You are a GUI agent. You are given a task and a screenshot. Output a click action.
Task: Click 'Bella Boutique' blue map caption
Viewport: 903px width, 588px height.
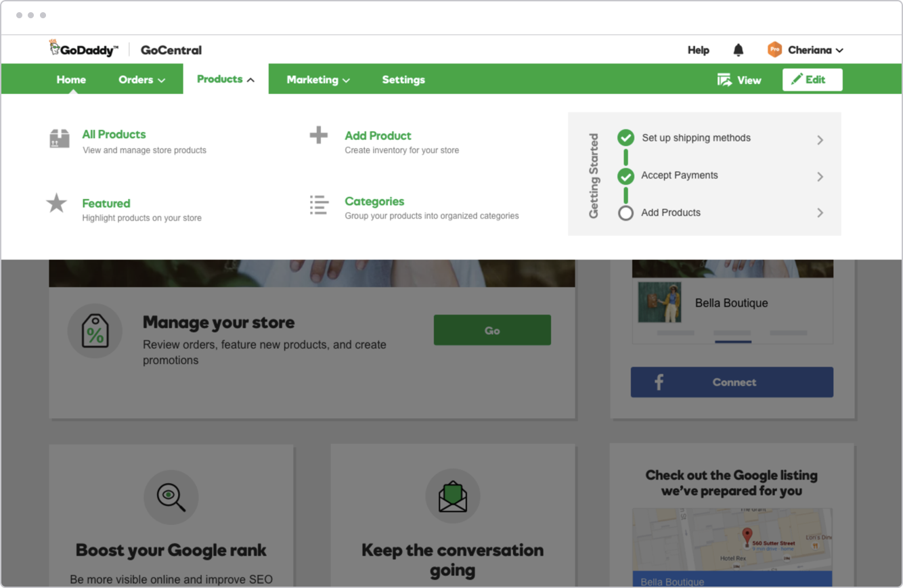(672, 581)
